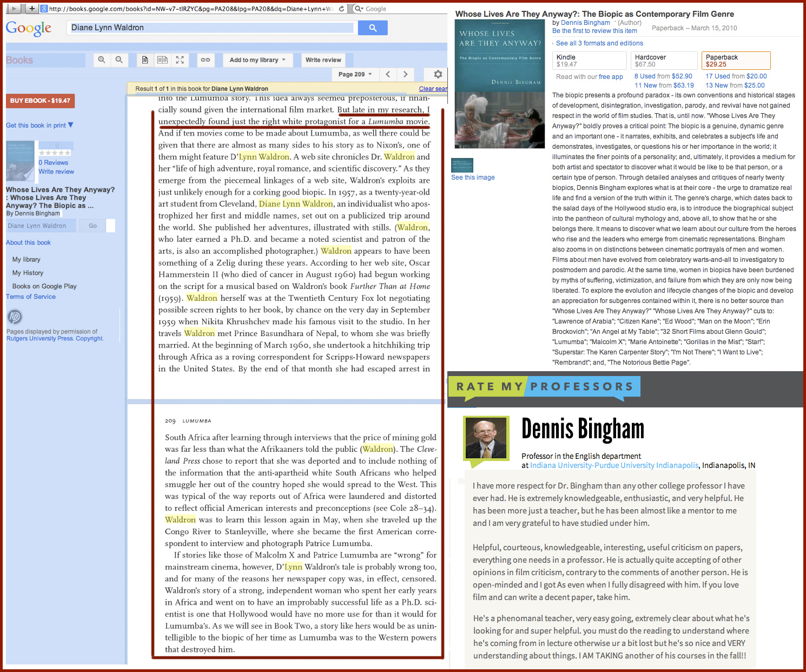Go to previous page arrow
This screenshot has width=806, height=672.
coord(388,74)
